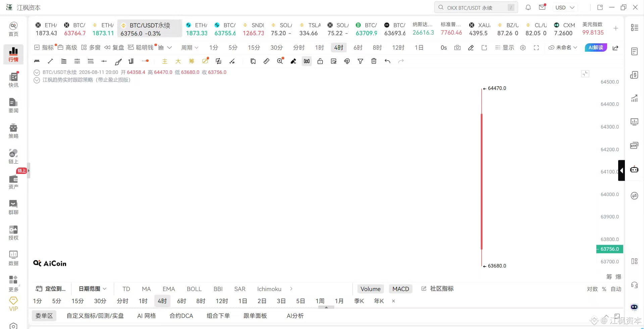Select the brush drawing tool
The width and height of the screenshot is (644, 329).
(118, 61)
